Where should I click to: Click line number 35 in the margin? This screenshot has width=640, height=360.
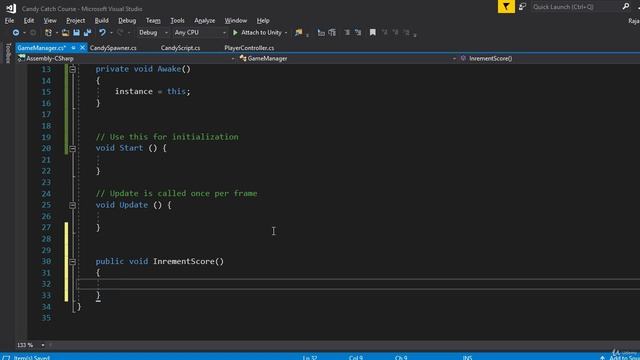pyautogui.click(x=46, y=318)
